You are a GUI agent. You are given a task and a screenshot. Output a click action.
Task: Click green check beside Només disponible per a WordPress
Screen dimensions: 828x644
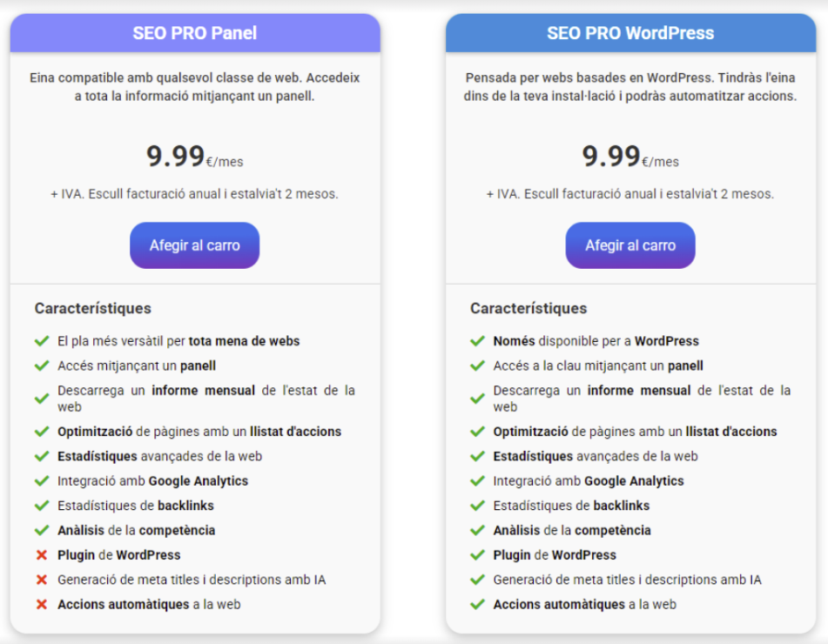click(477, 341)
